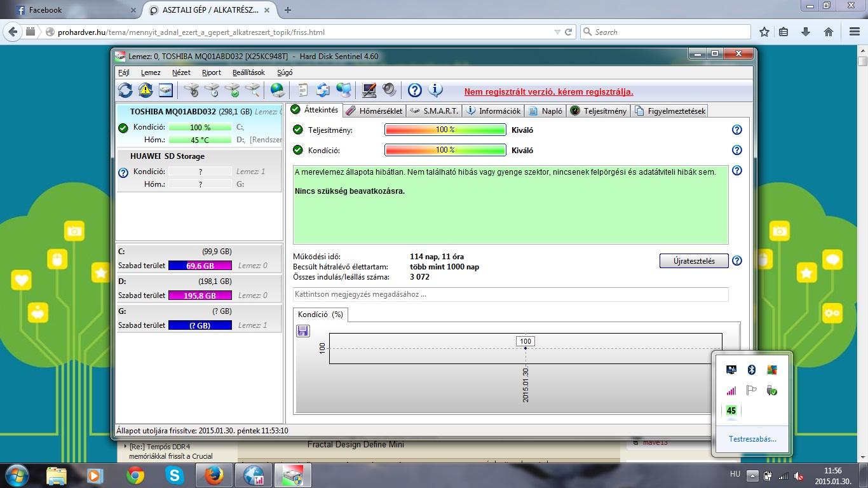Click the pink signal bars tray icon
The width and height of the screenshot is (868, 488).
click(731, 390)
